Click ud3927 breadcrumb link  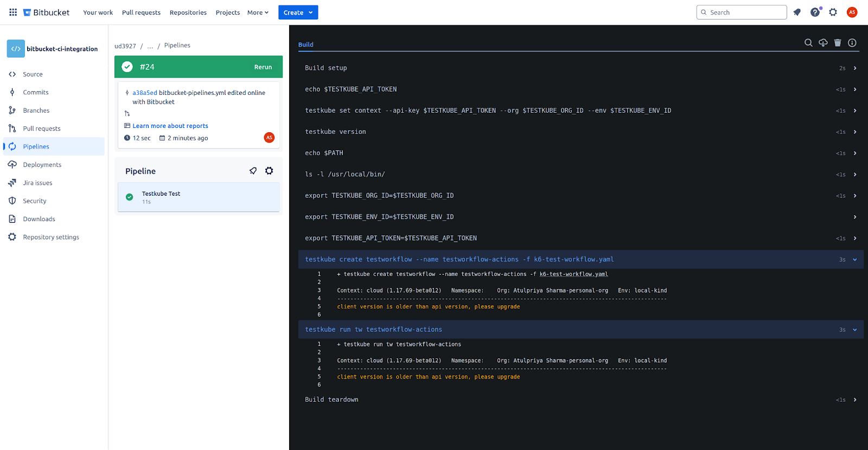pyautogui.click(x=125, y=46)
